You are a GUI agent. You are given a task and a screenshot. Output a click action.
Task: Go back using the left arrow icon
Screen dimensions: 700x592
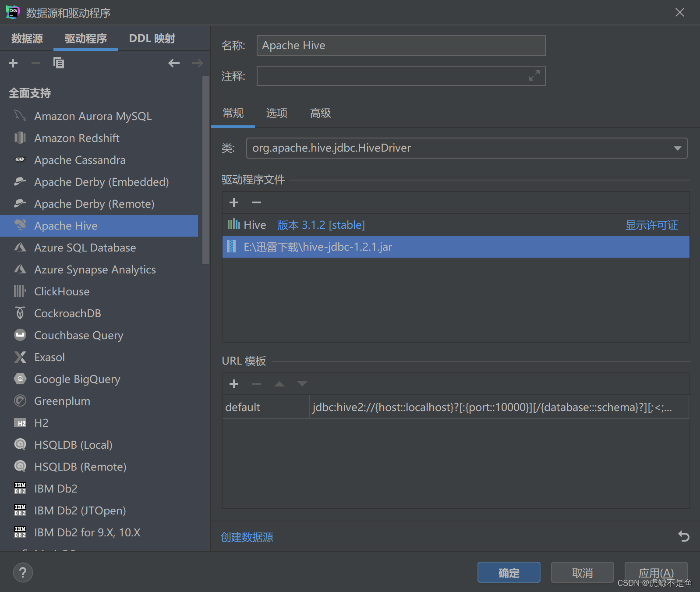(x=174, y=63)
